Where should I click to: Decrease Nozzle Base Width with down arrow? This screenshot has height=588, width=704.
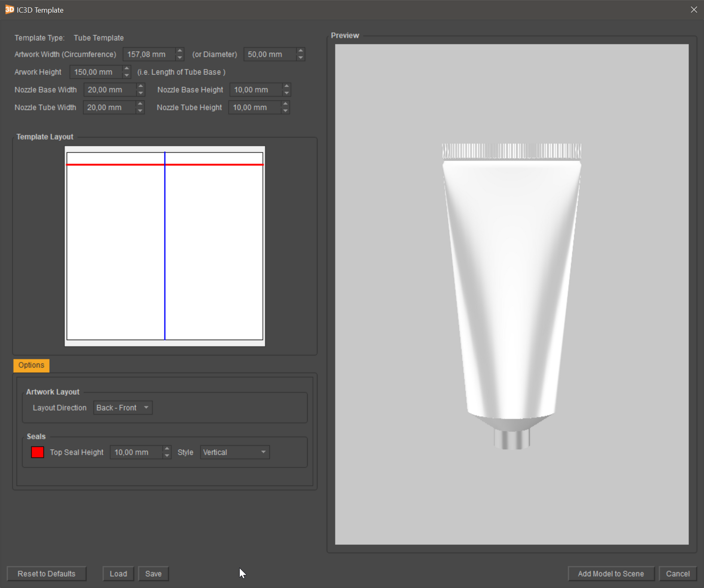coord(140,93)
